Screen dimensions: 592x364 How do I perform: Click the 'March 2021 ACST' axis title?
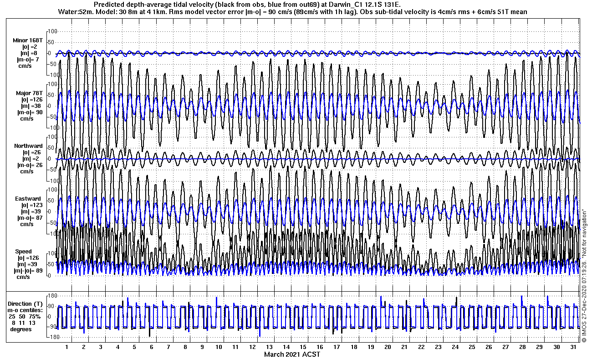click(292, 354)
